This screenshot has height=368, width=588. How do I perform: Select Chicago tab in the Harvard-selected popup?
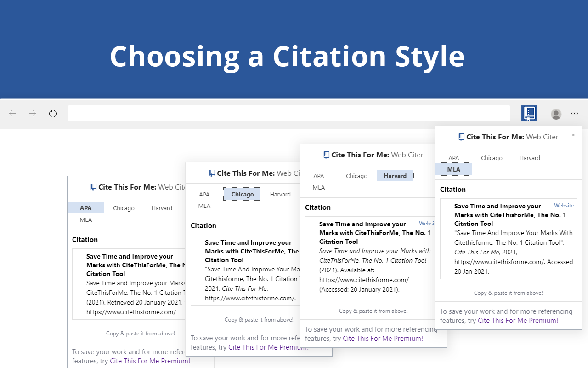[x=356, y=176]
